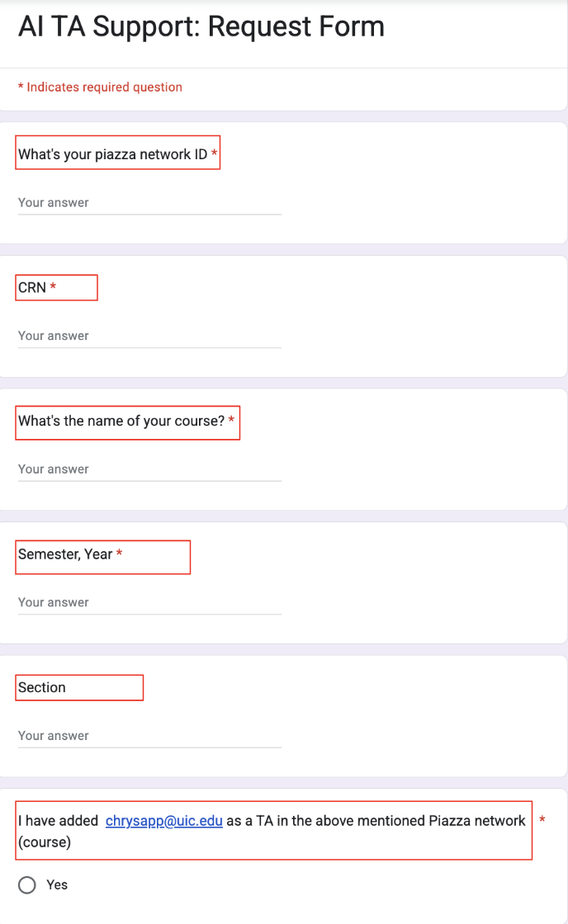Screen dimensions: 568x924
Task: Click the CRN answer field
Action: [x=149, y=335]
